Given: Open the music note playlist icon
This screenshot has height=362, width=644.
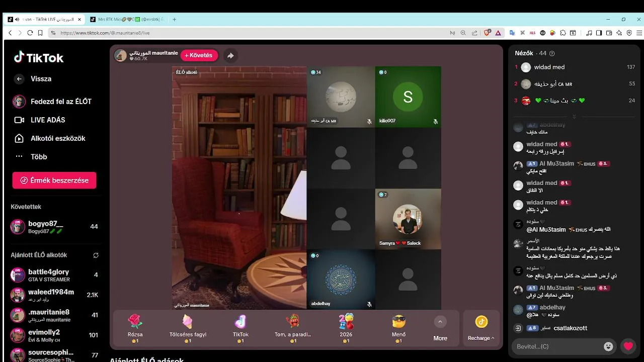Looking at the screenshot, I should pyautogui.click(x=589, y=33).
